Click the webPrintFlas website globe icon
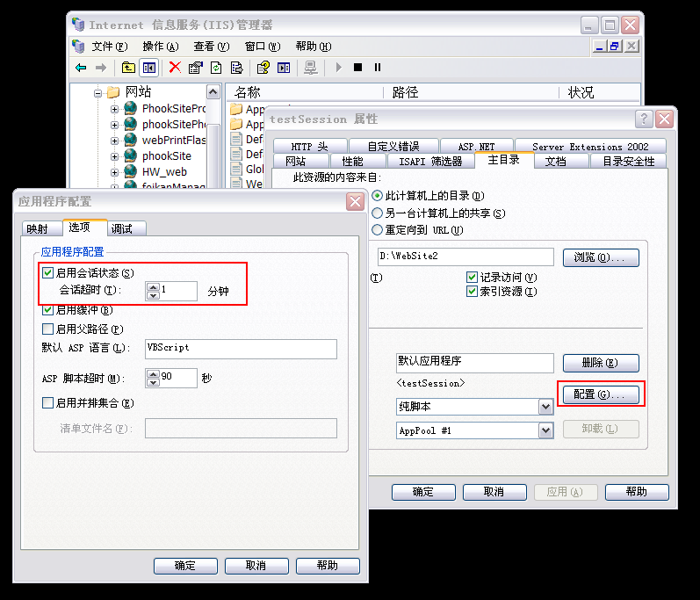 pyautogui.click(x=130, y=140)
